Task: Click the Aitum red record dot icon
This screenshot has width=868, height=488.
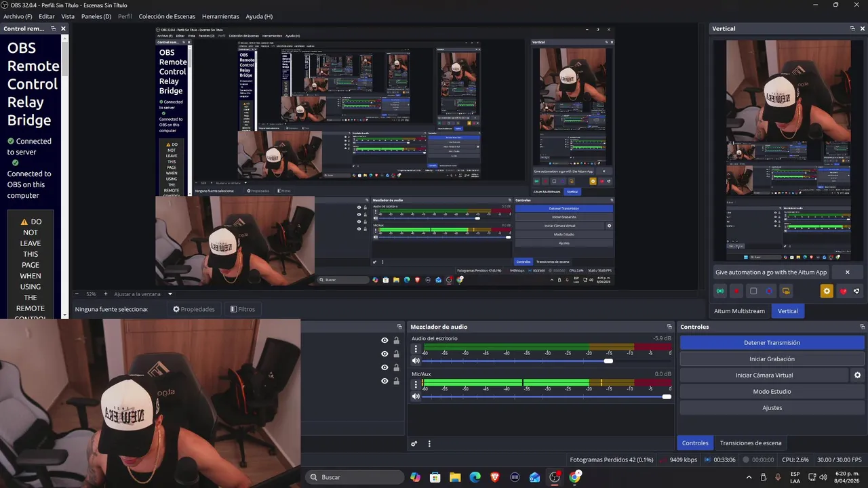Action: coord(736,291)
